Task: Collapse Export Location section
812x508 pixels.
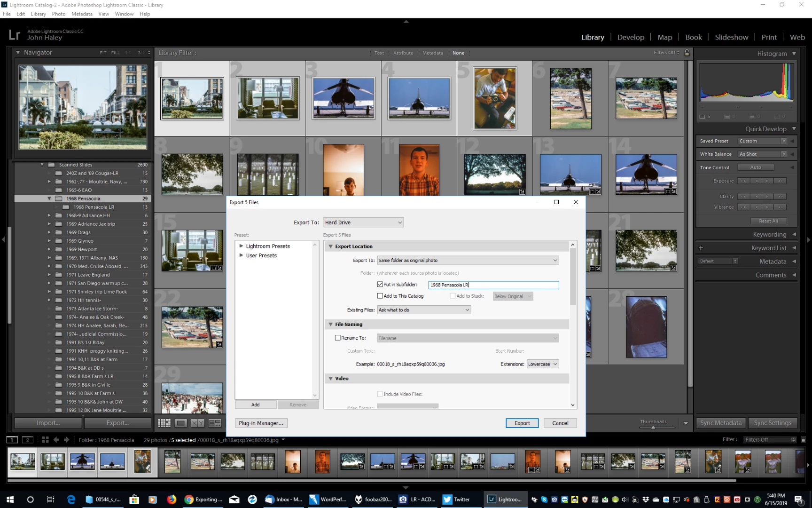Action: click(x=330, y=246)
